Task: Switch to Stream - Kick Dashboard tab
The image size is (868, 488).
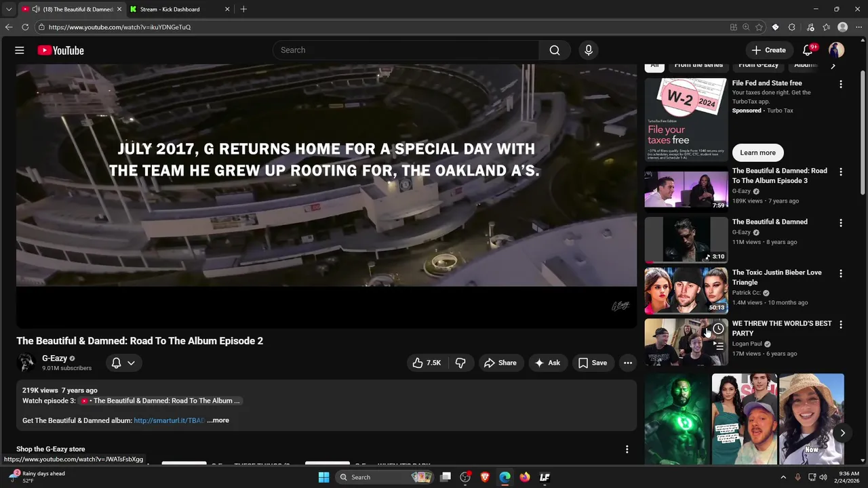Action: pos(179,9)
